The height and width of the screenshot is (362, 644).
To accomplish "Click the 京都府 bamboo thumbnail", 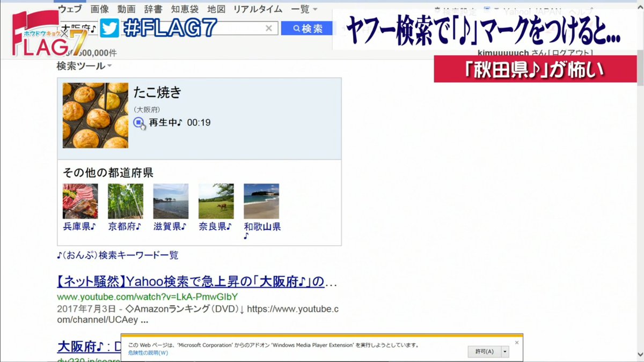I will 126,201.
